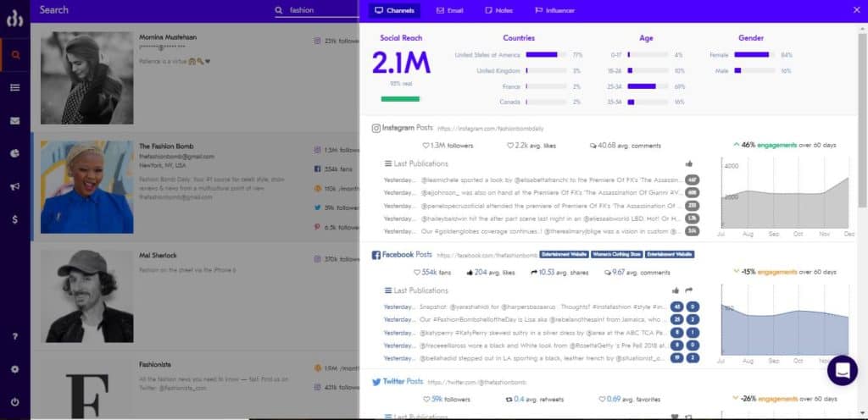Click the power logout icon in sidebar
This screenshot has width=868, height=420.
tap(15, 401)
